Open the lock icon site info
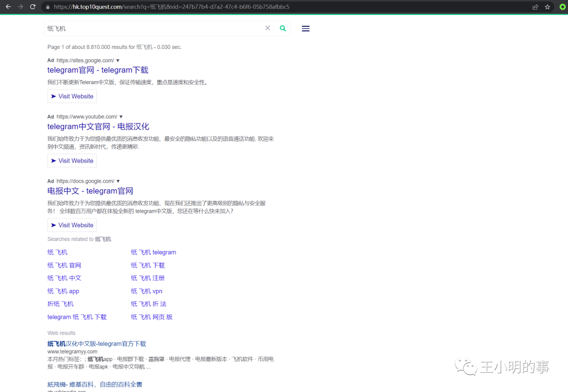The image size is (568, 392). [48, 7]
